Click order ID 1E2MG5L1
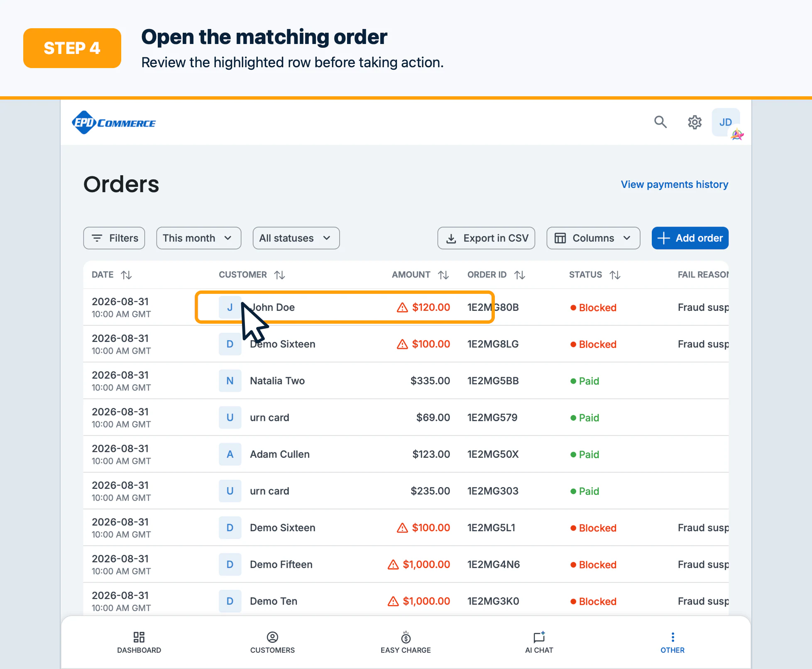 click(491, 528)
